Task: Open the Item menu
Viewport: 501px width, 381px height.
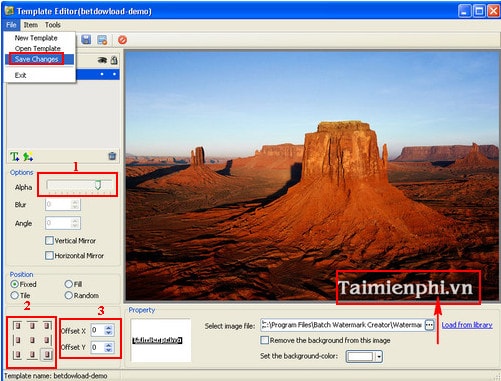Action: (x=31, y=25)
